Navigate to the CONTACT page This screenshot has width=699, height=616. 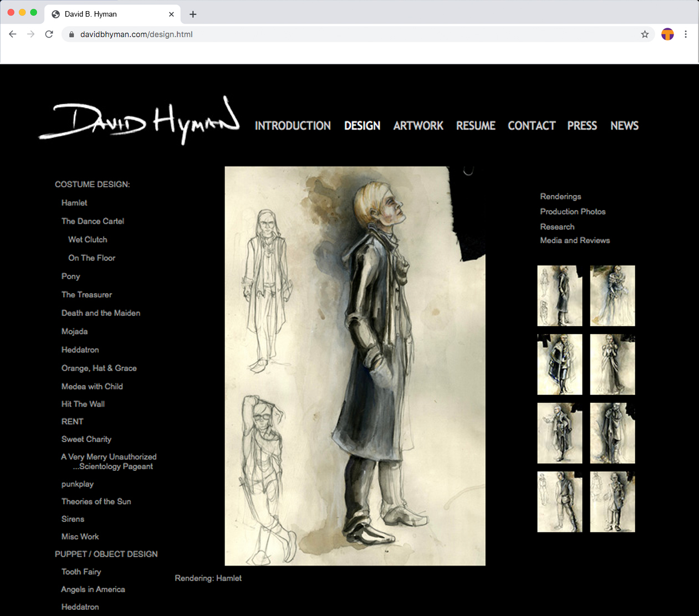point(531,126)
